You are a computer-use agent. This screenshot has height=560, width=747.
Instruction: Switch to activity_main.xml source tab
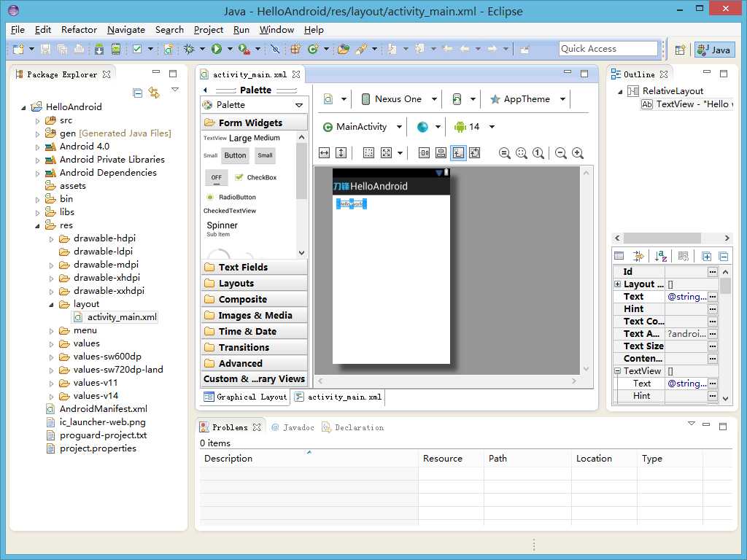click(x=338, y=397)
